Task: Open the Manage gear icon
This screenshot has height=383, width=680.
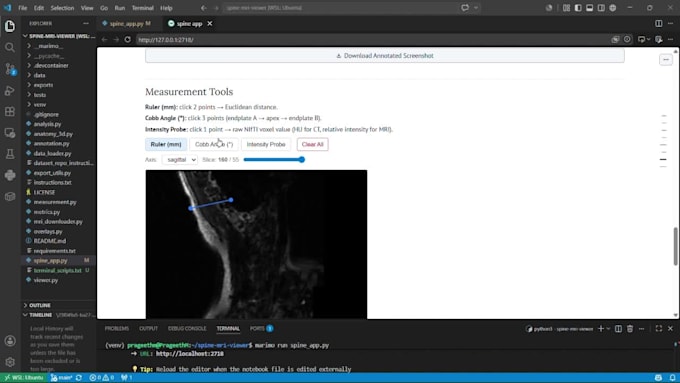Action: (10, 362)
